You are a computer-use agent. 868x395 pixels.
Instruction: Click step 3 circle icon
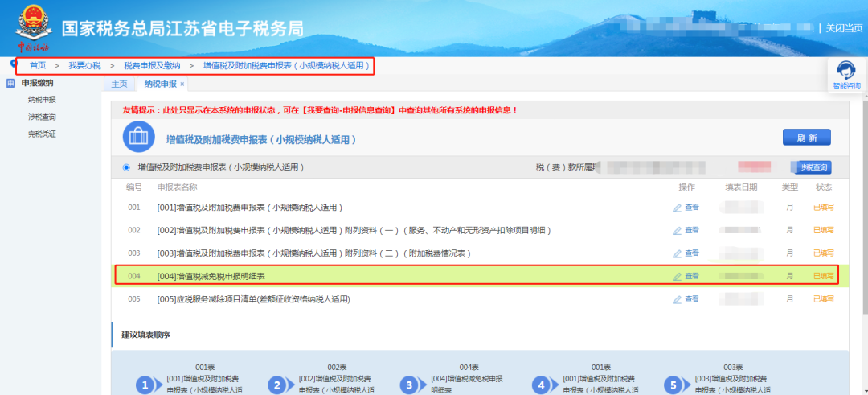(408, 385)
